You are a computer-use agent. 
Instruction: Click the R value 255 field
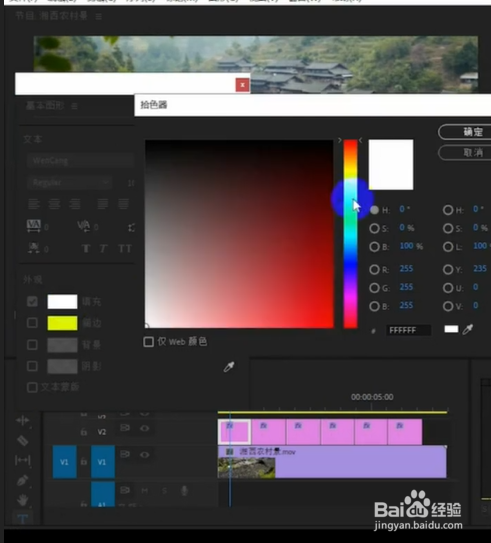click(x=406, y=269)
